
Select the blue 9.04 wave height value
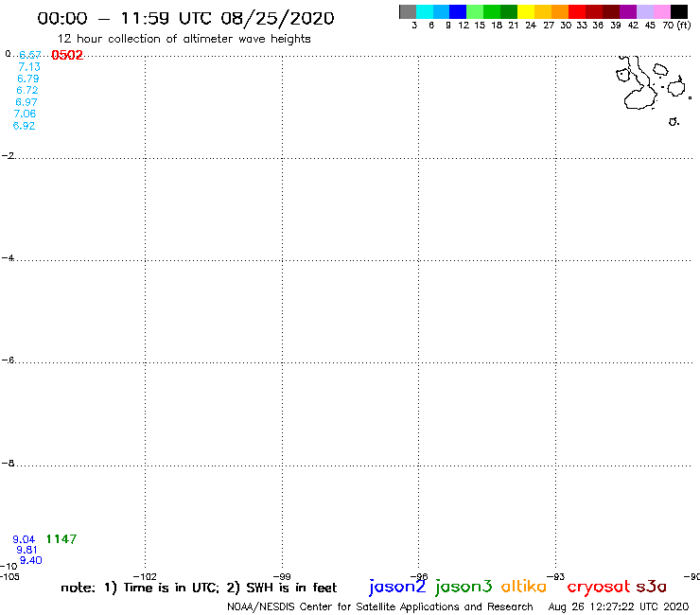click(24, 539)
